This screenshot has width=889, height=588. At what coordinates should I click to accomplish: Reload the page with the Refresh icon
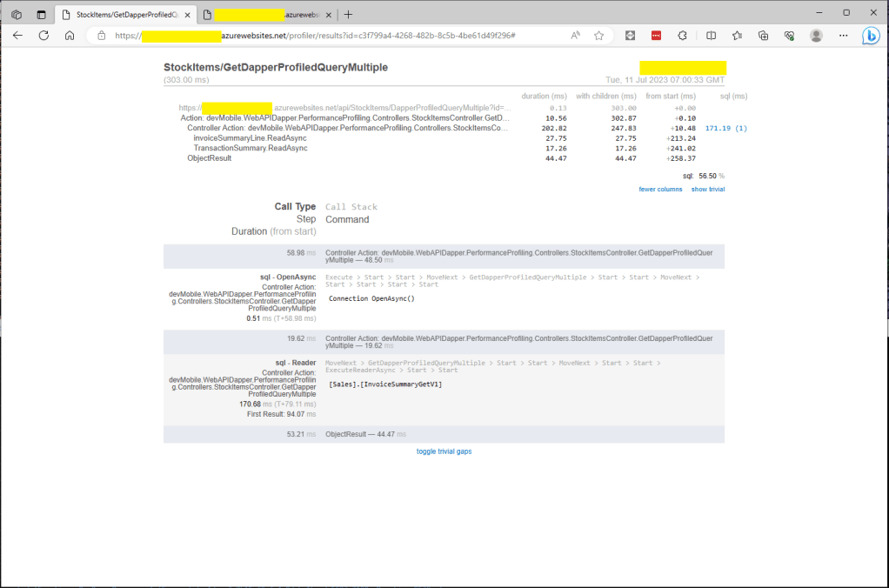point(43,36)
